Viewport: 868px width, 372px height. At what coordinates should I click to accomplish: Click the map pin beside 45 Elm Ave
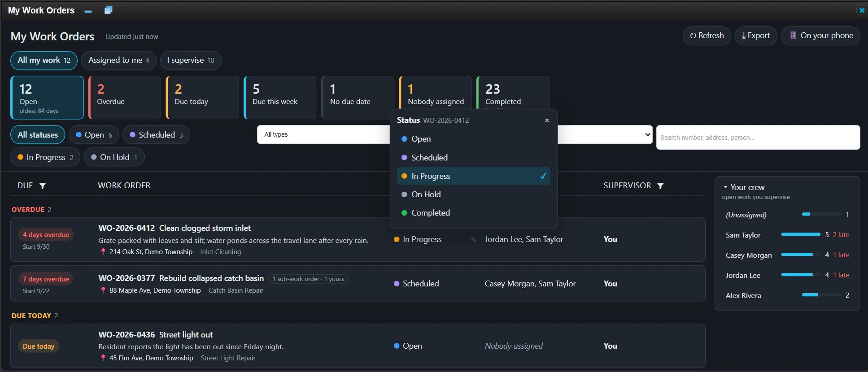click(103, 358)
